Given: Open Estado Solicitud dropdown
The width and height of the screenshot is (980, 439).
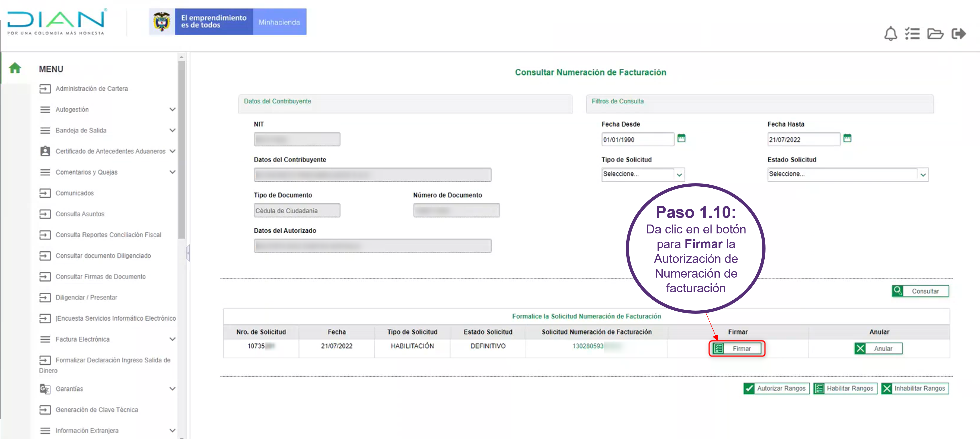Looking at the screenshot, I should click(847, 174).
